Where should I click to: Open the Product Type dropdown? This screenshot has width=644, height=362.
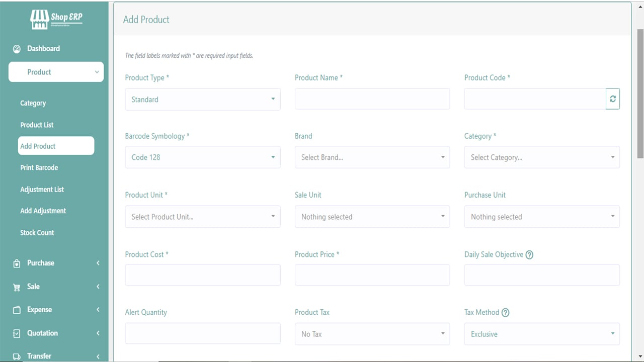click(202, 100)
